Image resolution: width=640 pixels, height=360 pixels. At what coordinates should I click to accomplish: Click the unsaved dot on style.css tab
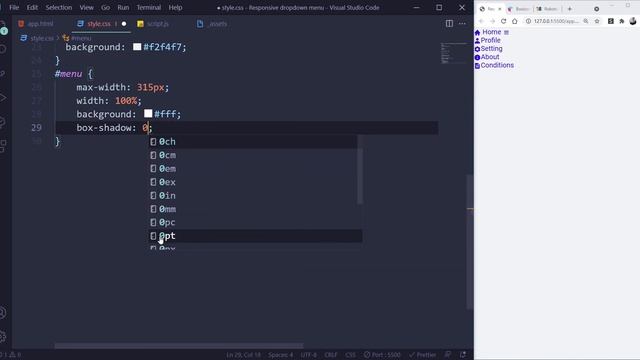[124, 24]
